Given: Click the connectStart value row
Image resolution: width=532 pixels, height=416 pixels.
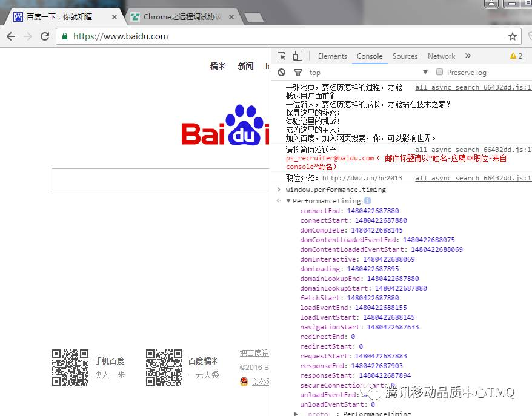Looking at the screenshot, I should coord(353,220).
